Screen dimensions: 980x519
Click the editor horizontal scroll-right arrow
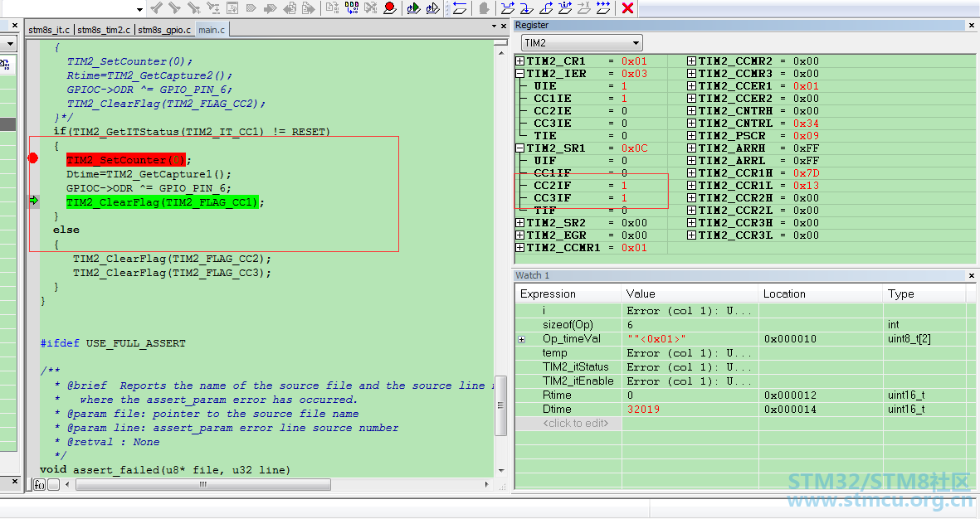(x=487, y=485)
